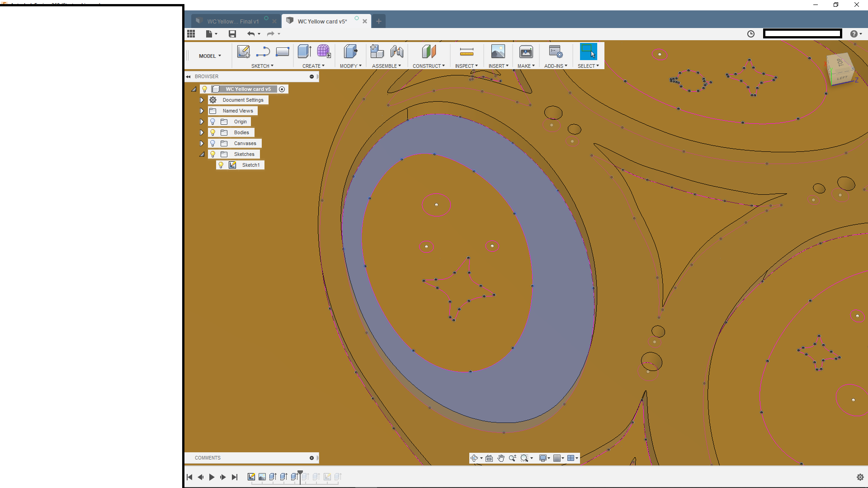This screenshot has height=488, width=868.
Task: Select the Rectangle sketch tool
Action: pyautogui.click(x=283, y=52)
